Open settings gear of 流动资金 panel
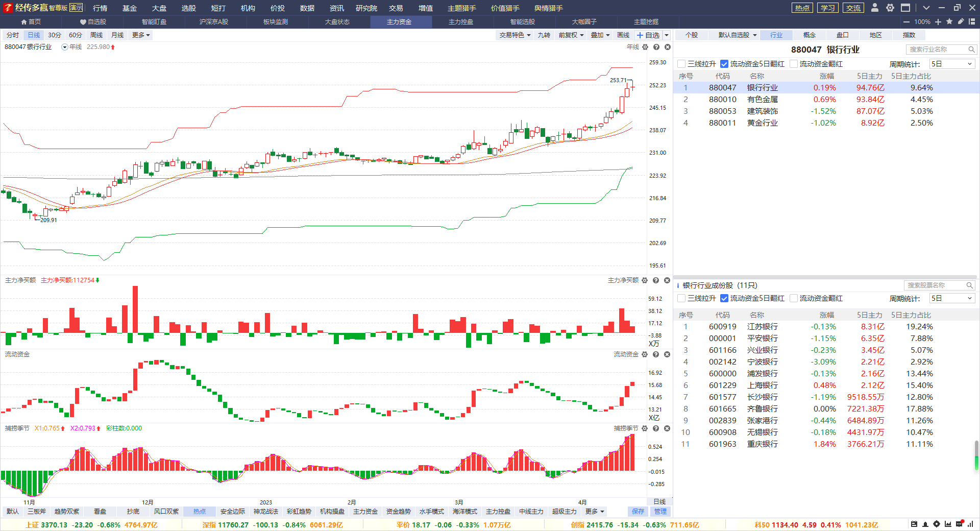The width and height of the screenshot is (980, 531). [645, 354]
